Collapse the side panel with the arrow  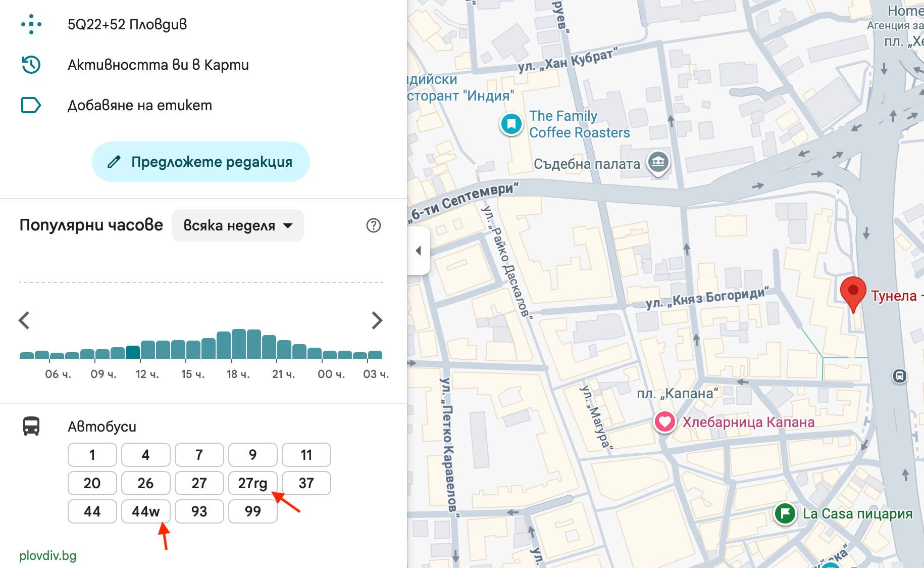pos(419,251)
